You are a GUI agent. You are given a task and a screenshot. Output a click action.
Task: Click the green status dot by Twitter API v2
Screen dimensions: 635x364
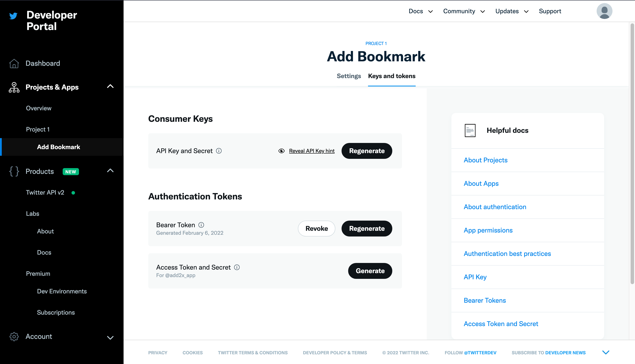pyautogui.click(x=73, y=193)
